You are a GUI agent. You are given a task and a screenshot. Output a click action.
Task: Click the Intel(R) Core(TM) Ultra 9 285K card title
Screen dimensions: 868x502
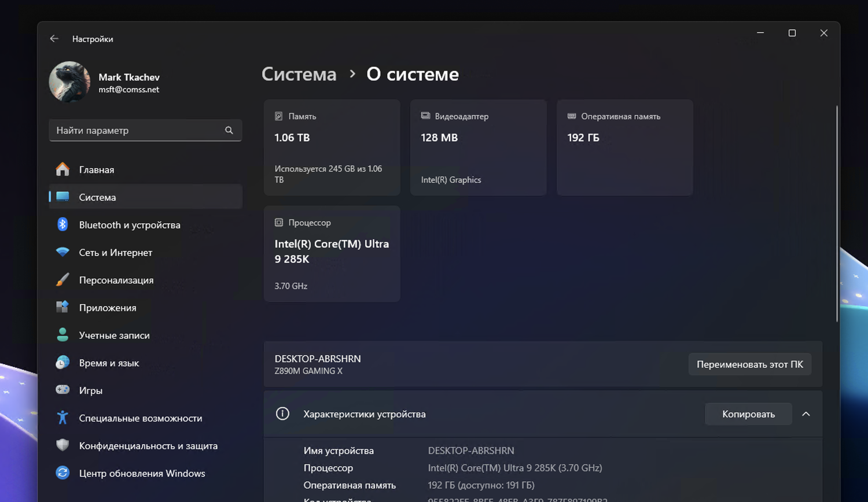[332, 252]
